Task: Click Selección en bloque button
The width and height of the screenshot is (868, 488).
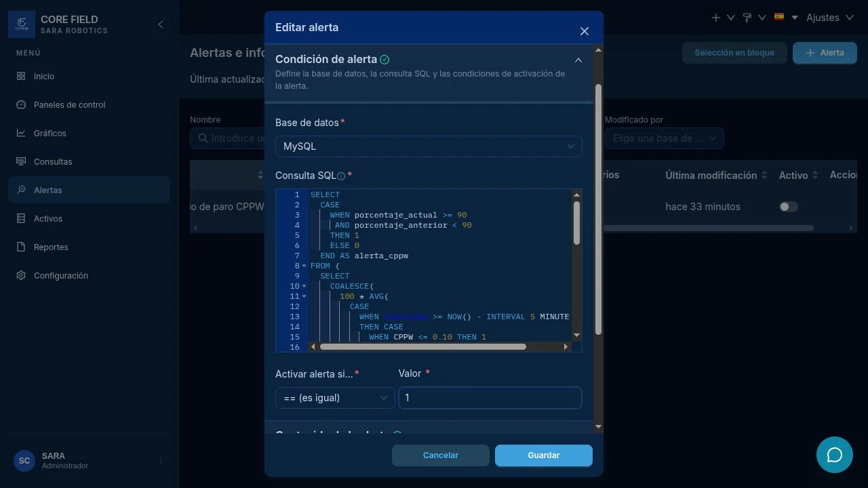Action: 734,52
